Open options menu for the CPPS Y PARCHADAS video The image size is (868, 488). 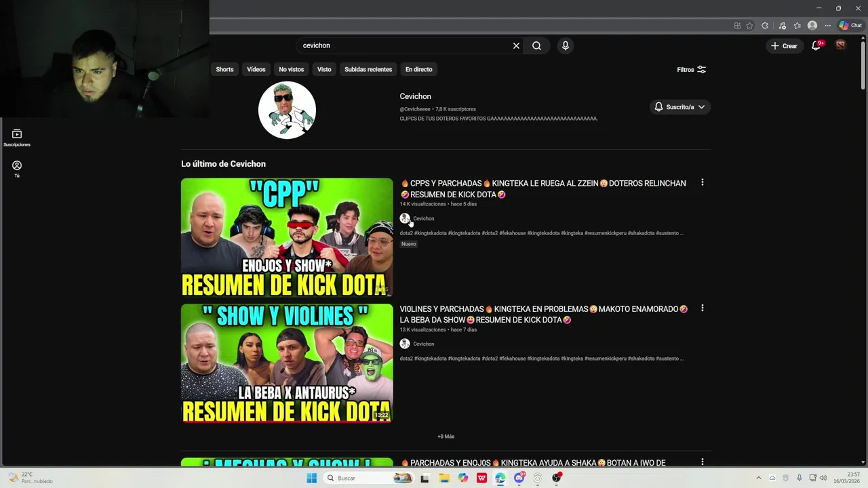[702, 182]
